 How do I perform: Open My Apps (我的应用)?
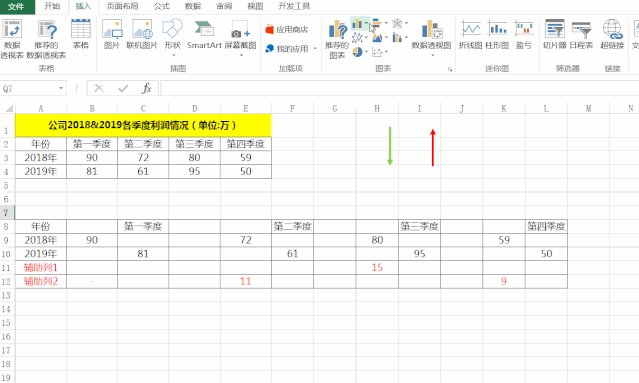286,48
